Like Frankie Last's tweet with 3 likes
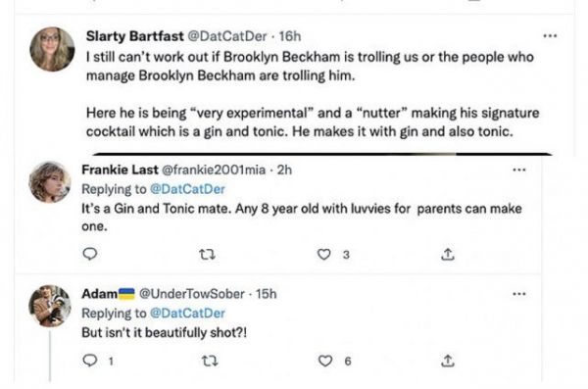This screenshot has width=588, height=389. [324, 255]
